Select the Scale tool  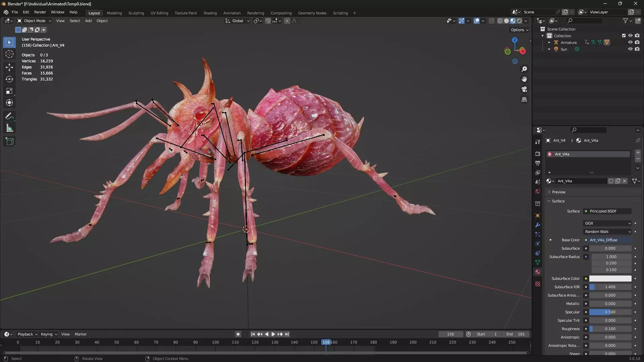[9, 91]
